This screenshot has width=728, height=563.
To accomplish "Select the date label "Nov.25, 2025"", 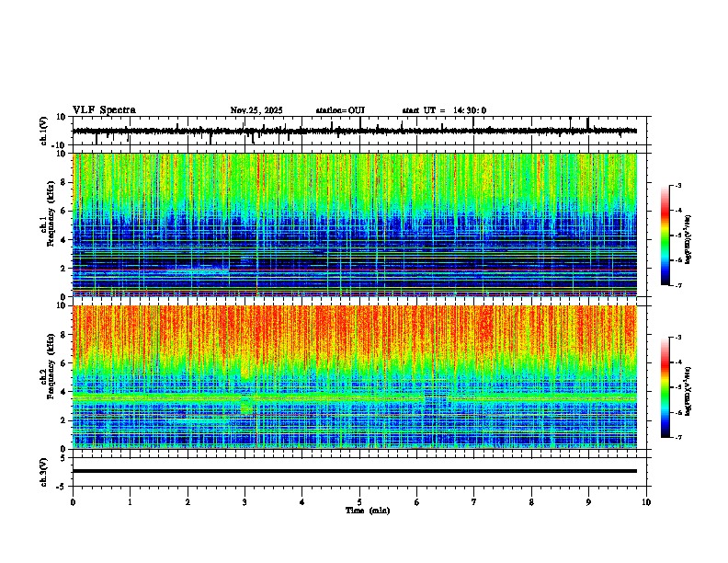I will (256, 110).
